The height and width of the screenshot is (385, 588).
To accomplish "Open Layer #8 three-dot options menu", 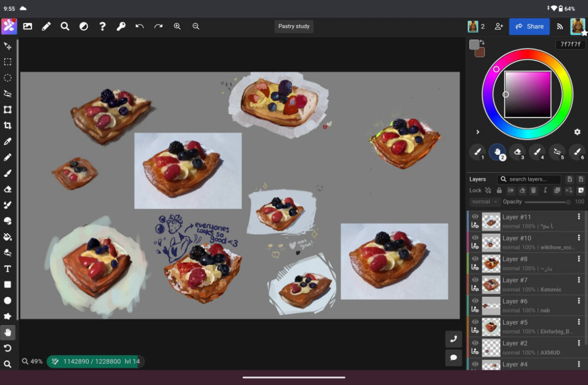I will click(x=579, y=259).
